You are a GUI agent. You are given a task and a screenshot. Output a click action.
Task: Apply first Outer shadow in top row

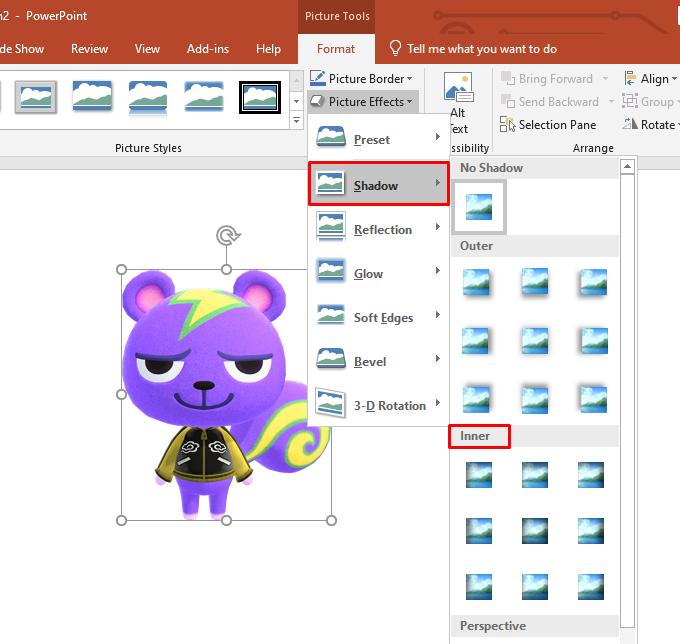point(477,283)
